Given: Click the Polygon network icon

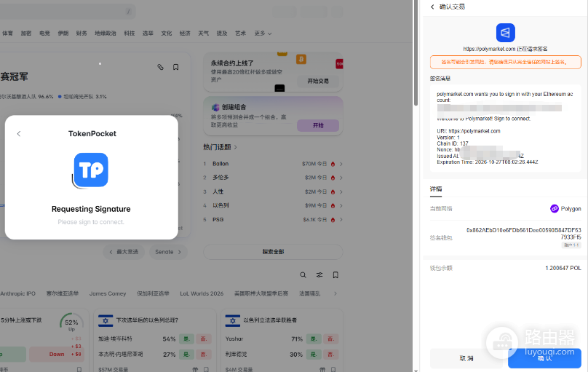Looking at the screenshot, I should [x=554, y=208].
